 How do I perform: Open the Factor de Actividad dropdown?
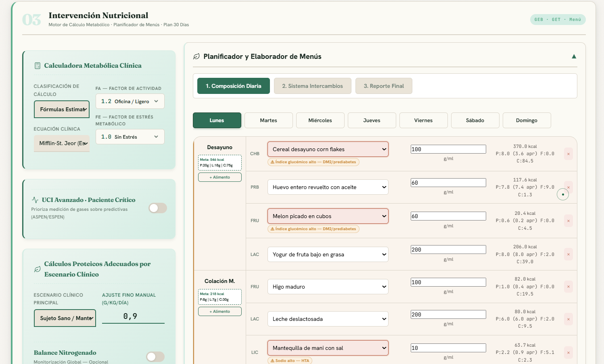coord(130,101)
